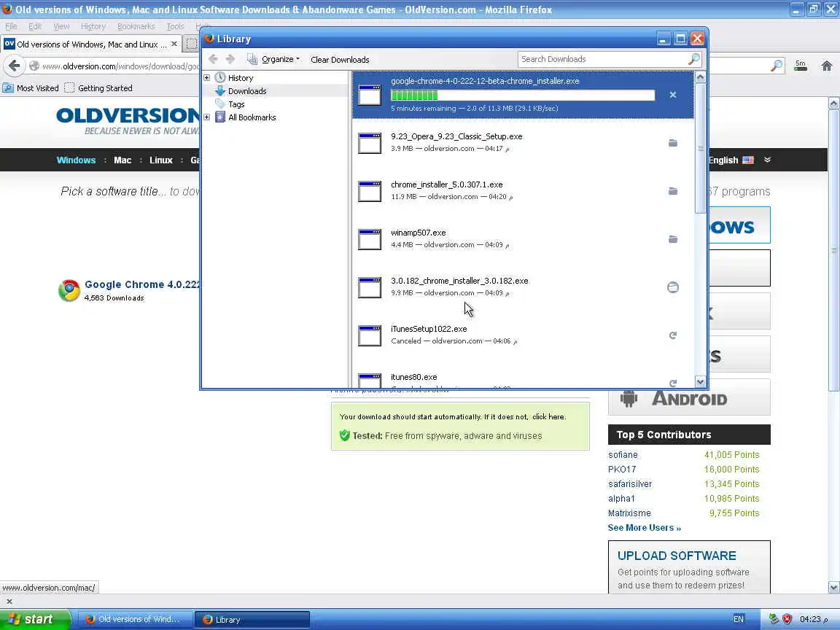Open contributor PKO17 profile
This screenshot has height=630, width=840.
(x=621, y=470)
